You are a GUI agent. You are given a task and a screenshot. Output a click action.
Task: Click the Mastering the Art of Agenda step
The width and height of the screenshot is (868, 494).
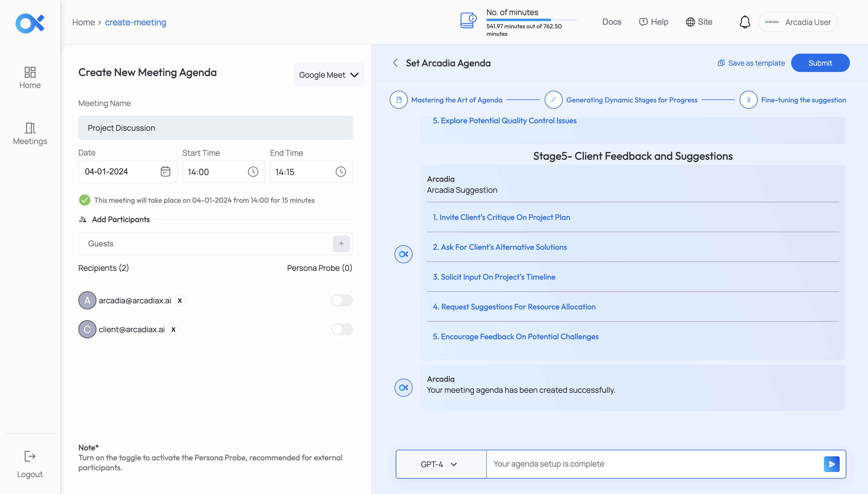click(457, 99)
